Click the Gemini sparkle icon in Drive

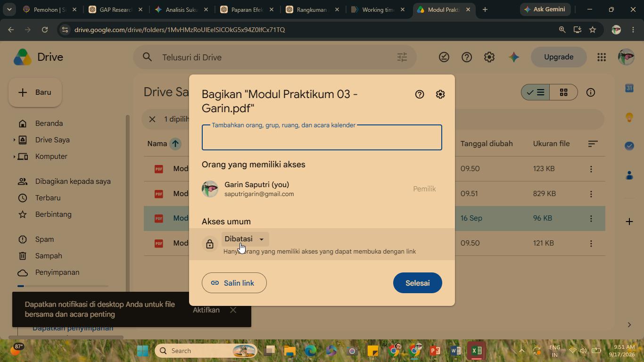pos(514,57)
